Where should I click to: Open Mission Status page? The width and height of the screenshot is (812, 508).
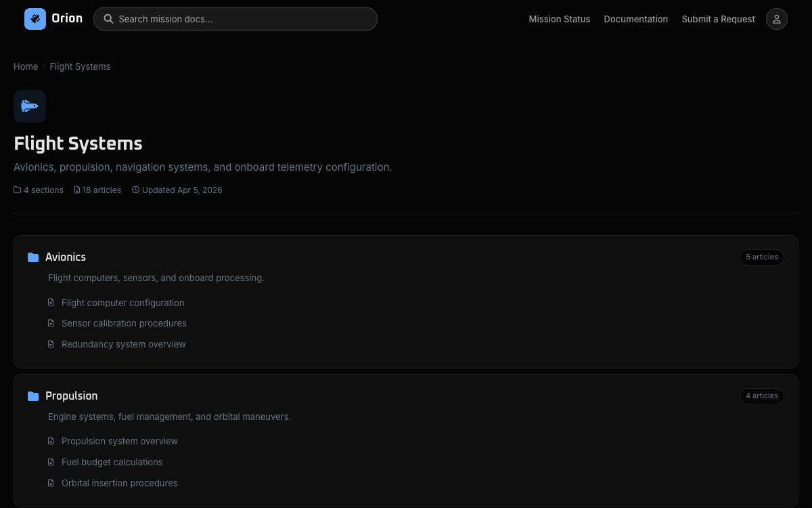560,19
